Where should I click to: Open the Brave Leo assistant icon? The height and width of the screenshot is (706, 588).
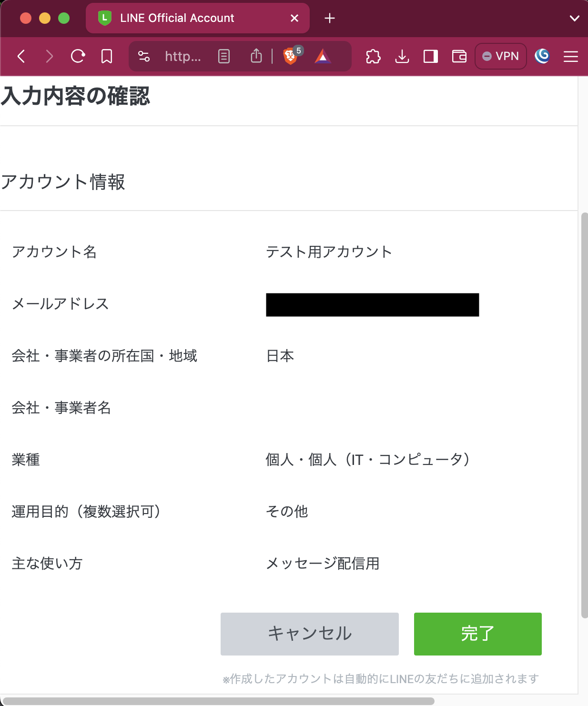542,56
